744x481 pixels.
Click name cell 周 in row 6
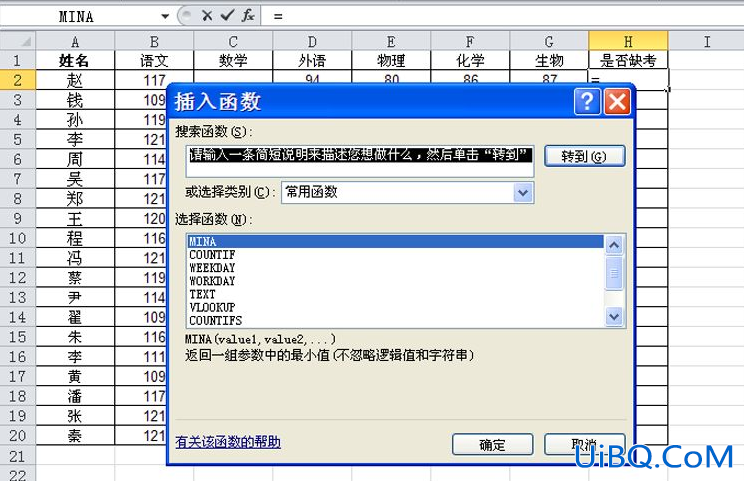(75, 159)
